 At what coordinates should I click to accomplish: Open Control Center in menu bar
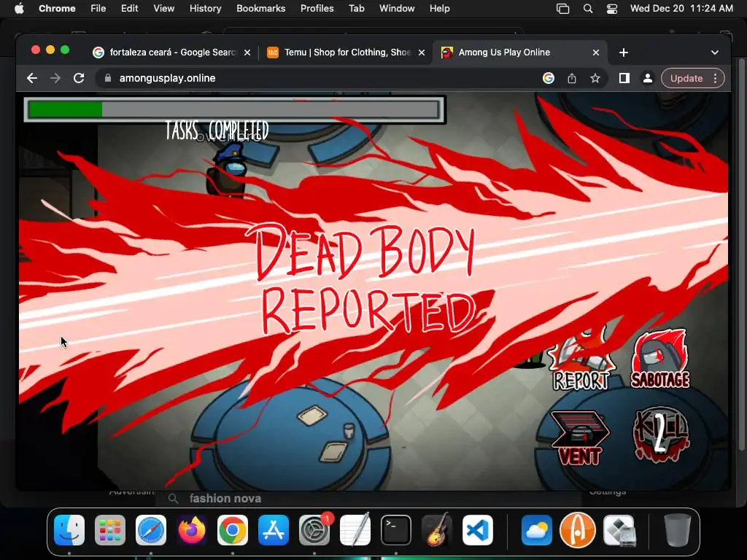612,9
